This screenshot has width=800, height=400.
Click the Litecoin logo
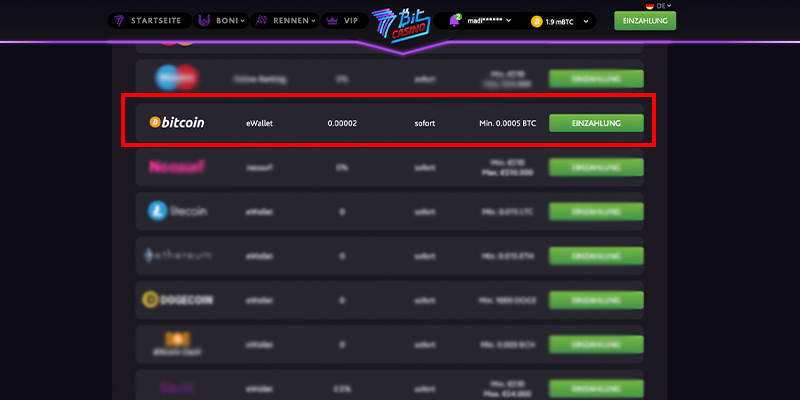click(x=178, y=211)
